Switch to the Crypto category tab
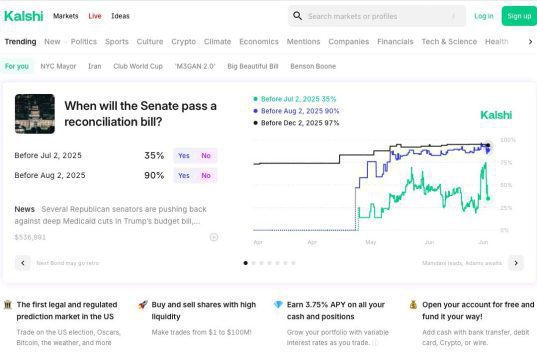This screenshot has height=360, width=537. coord(184,41)
